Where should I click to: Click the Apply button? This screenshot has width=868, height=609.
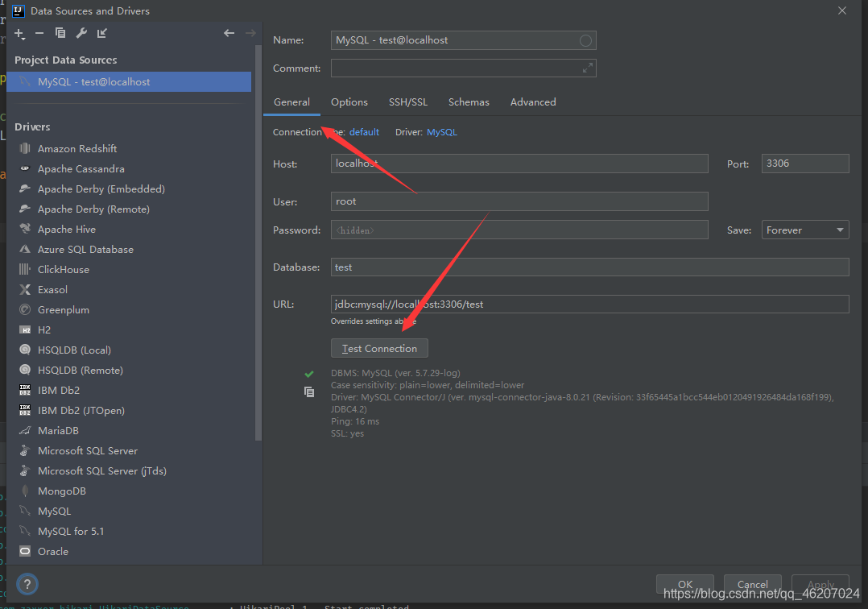tap(820, 584)
